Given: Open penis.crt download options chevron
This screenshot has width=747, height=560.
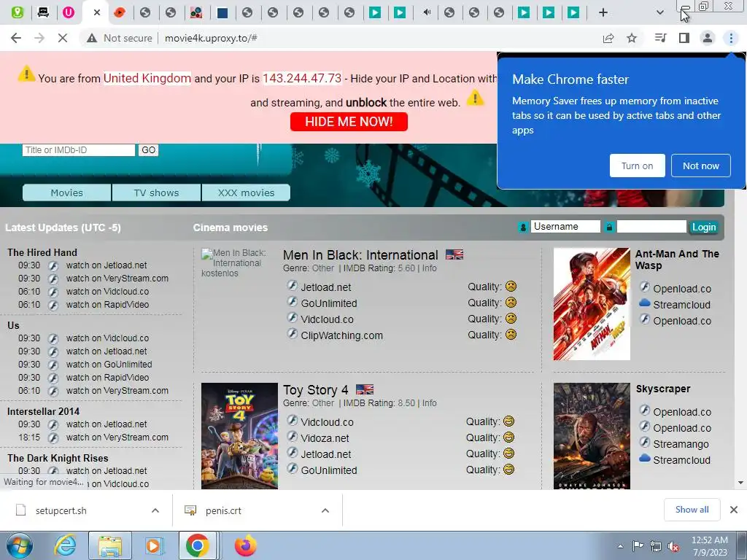Looking at the screenshot, I should (325, 510).
